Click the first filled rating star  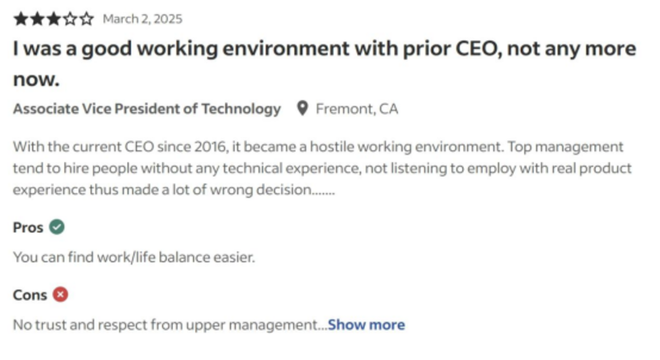click(21, 19)
